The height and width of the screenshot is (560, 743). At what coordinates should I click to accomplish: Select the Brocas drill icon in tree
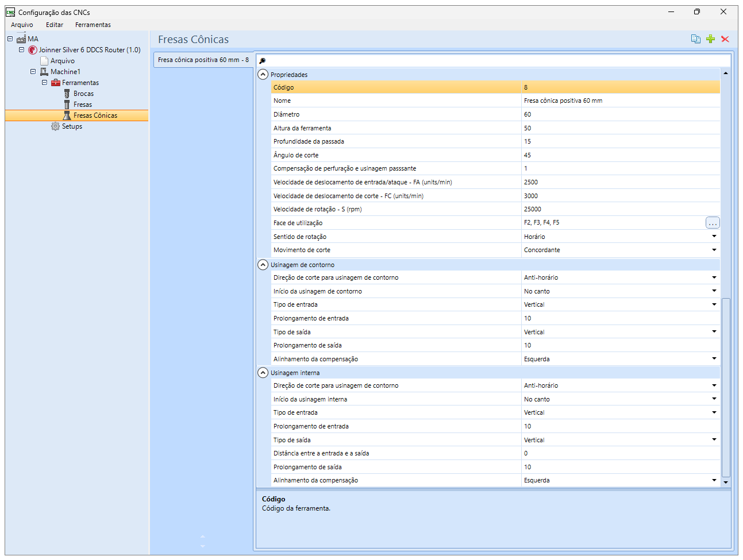[x=67, y=94]
